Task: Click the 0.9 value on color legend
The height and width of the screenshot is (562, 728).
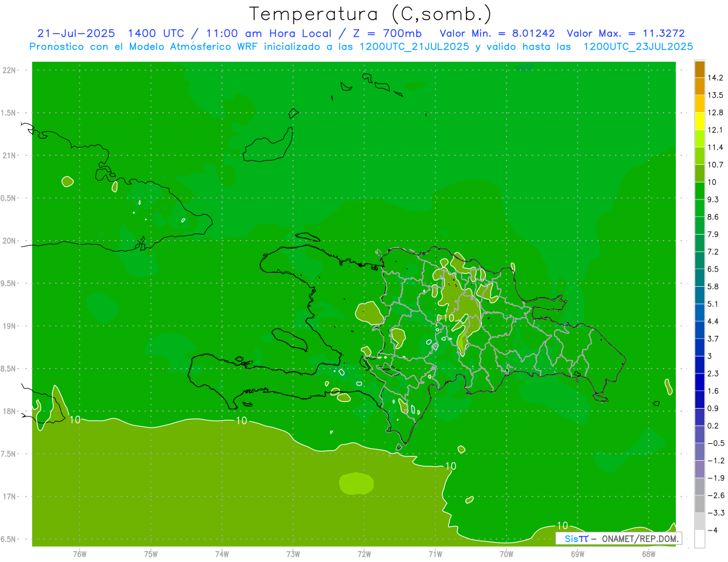Action: 714,408
